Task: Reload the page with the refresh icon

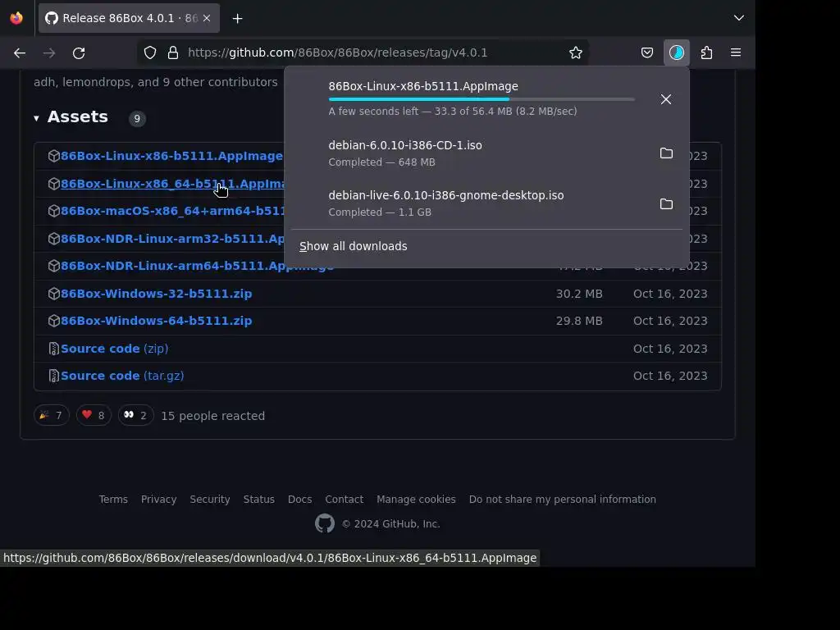Action: [x=79, y=52]
